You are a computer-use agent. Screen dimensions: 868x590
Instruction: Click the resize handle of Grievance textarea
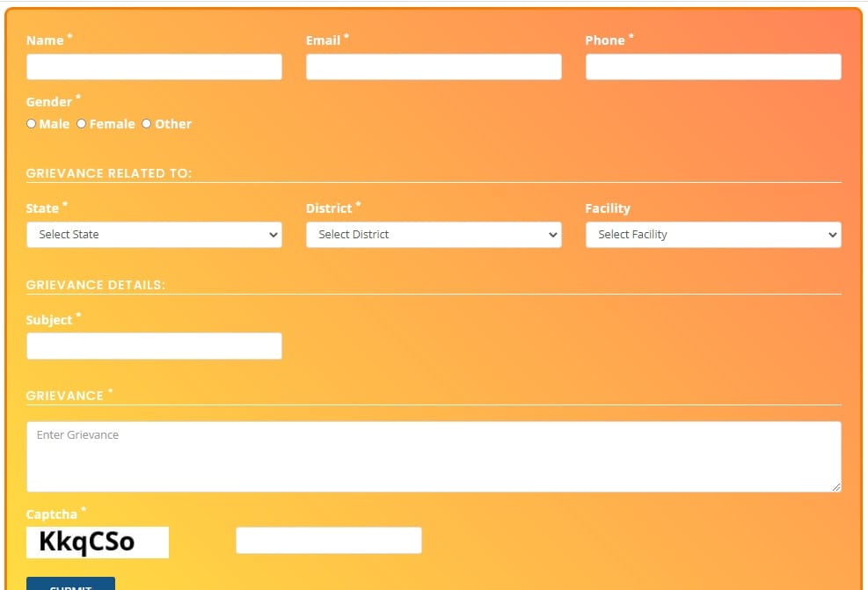coord(836,487)
